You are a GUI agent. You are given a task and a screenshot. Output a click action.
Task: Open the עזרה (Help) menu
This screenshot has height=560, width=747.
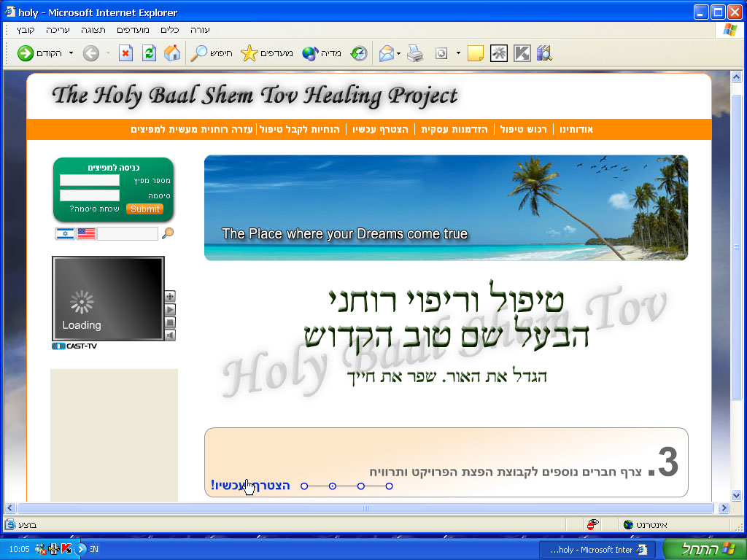pyautogui.click(x=200, y=30)
